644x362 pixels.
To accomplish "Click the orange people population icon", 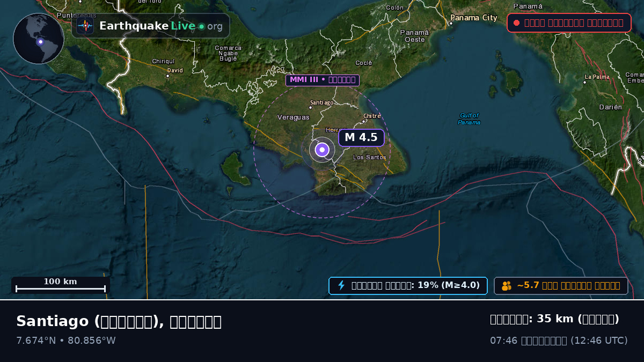I will point(507,286).
